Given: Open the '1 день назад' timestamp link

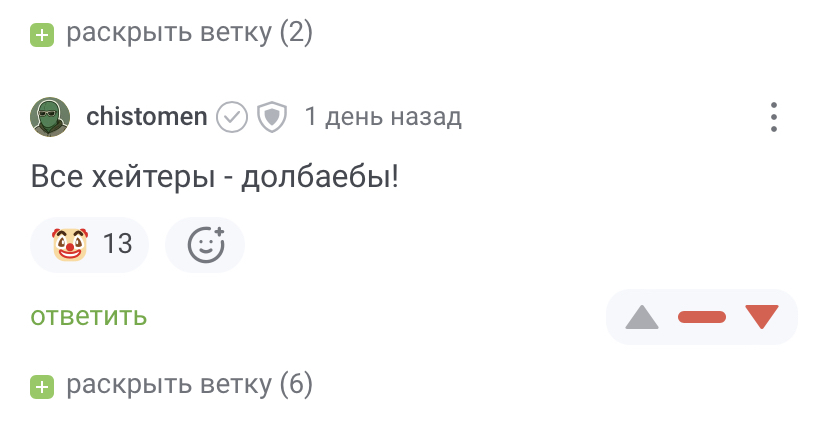Looking at the screenshot, I should [x=383, y=117].
